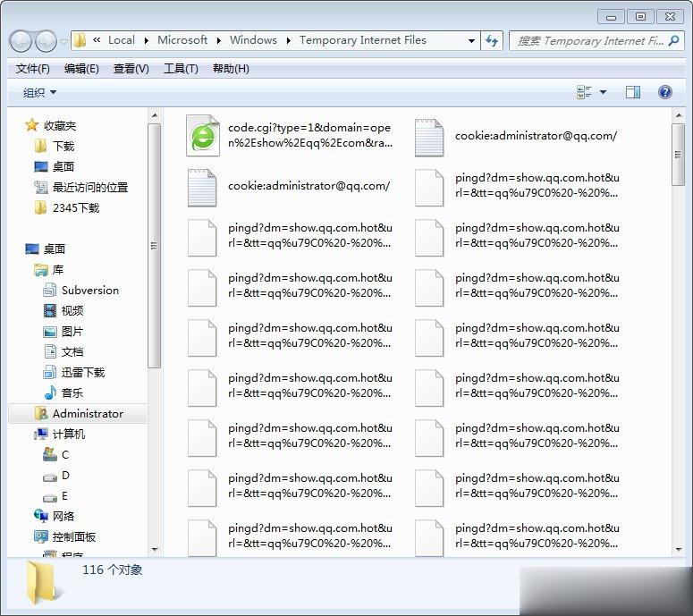Select first-row cookie:administrator@qq.com/ file icon

(x=429, y=138)
